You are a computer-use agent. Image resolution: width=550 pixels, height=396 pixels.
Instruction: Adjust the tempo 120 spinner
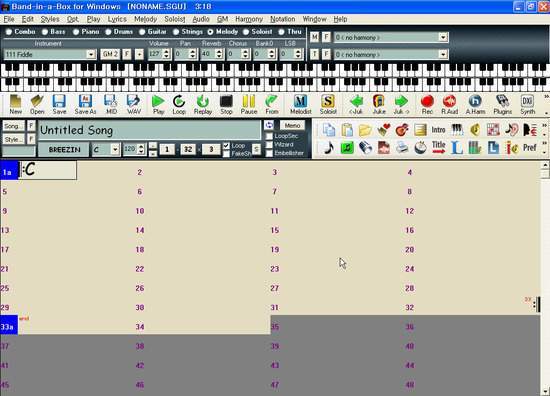click(141, 149)
